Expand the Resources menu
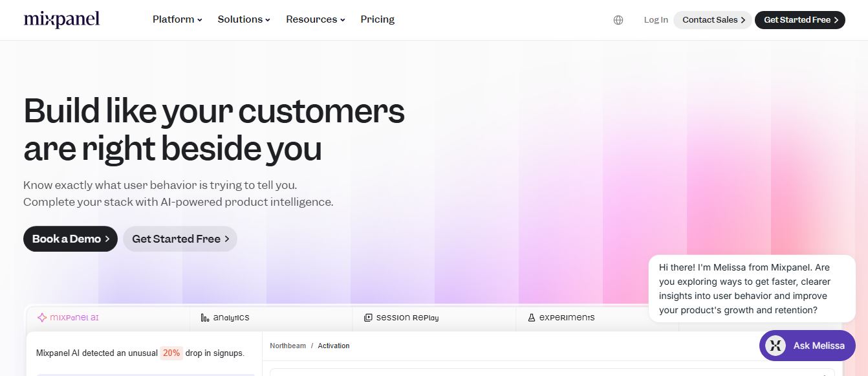 tap(316, 19)
